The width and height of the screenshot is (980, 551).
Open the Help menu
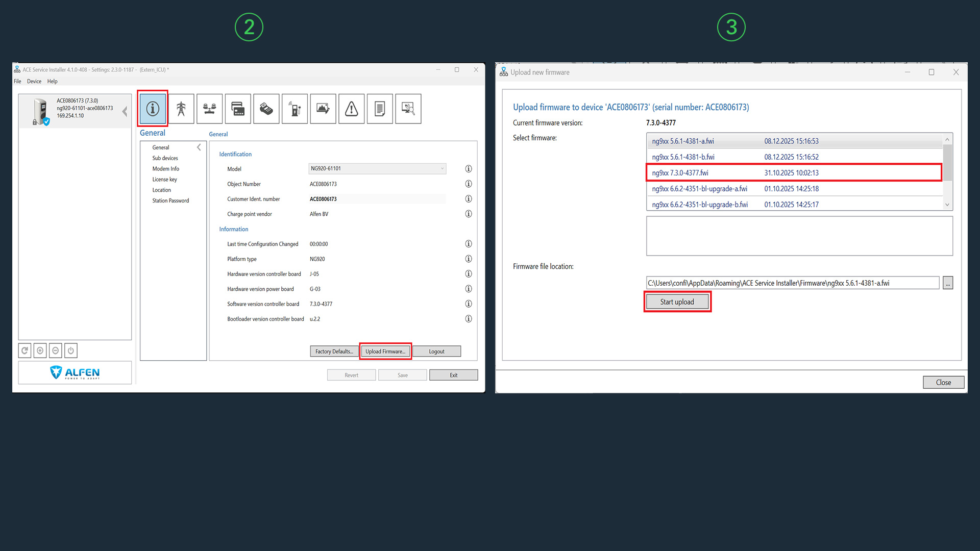(53, 82)
